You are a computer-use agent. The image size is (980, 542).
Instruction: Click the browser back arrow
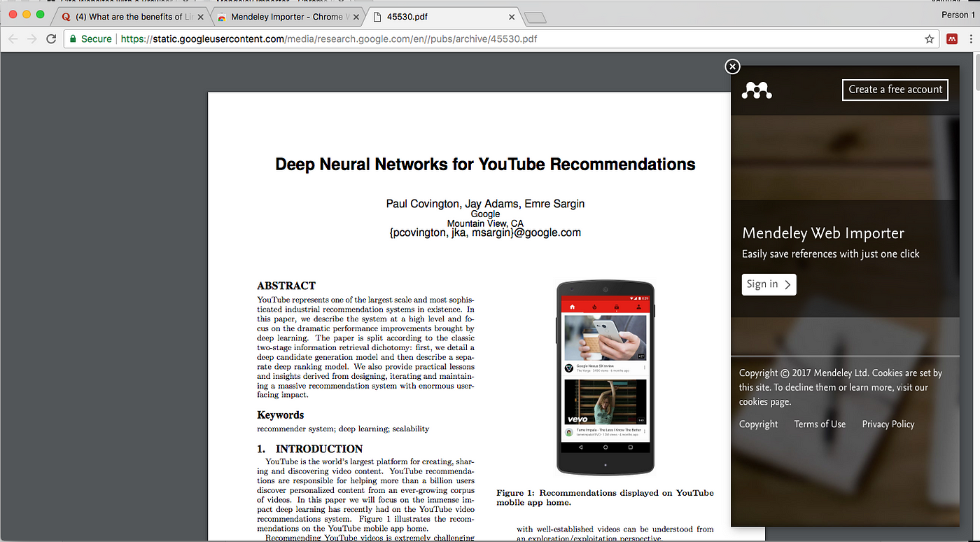click(x=13, y=39)
